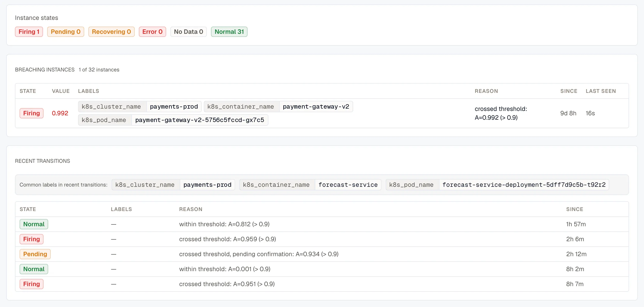Click reason within threshold: A=0.812
644x307 pixels.
(x=224, y=224)
